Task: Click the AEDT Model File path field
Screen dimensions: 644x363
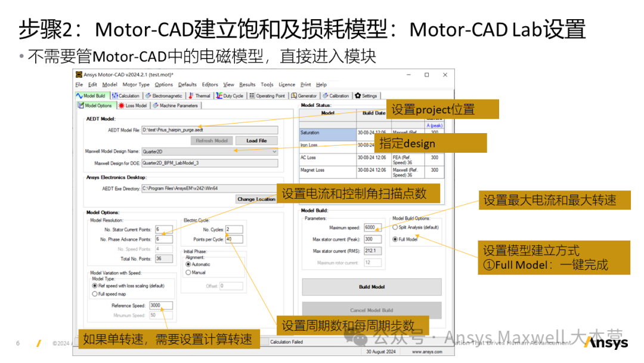Action: 209,130
